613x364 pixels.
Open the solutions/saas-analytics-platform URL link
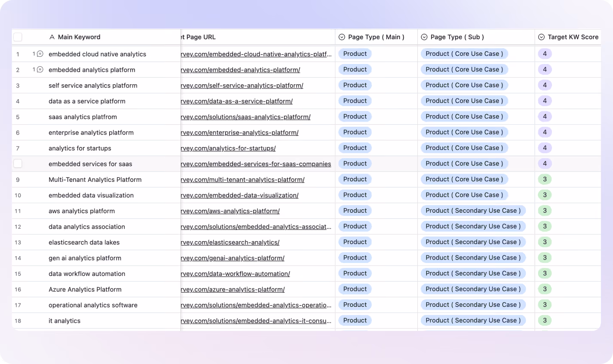[x=245, y=117]
